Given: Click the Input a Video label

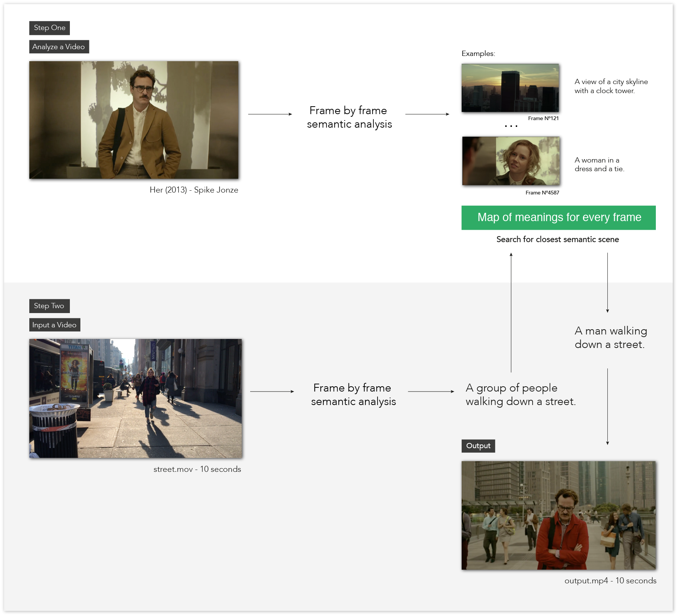Looking at the screenshot, I should click(x=54, y=325).
